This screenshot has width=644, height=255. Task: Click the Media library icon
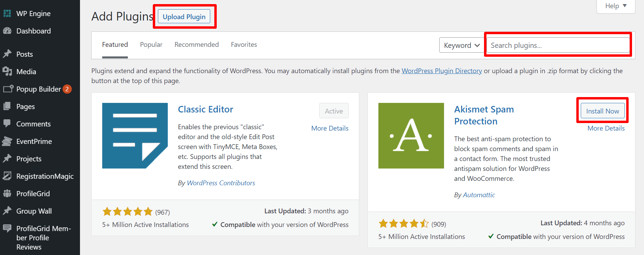7,71
